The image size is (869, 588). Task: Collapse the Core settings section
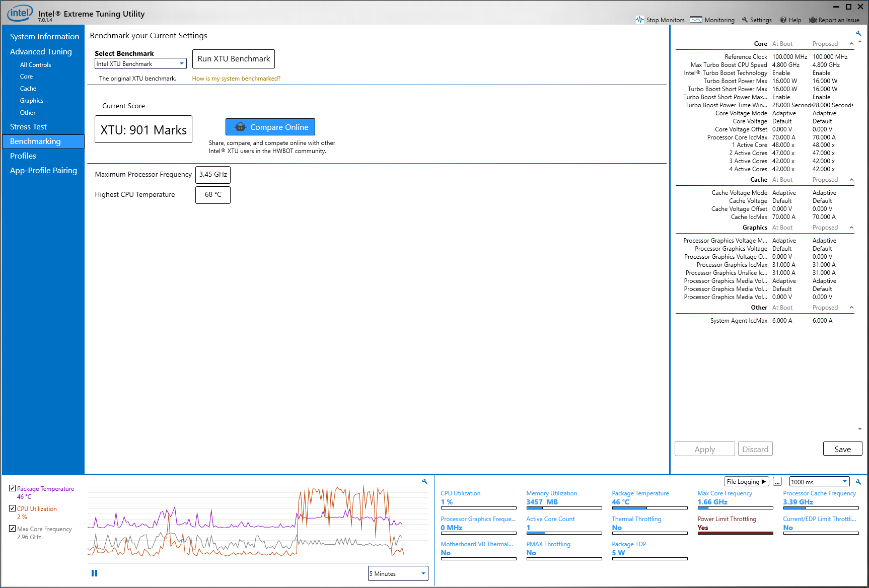click(851, 44)
